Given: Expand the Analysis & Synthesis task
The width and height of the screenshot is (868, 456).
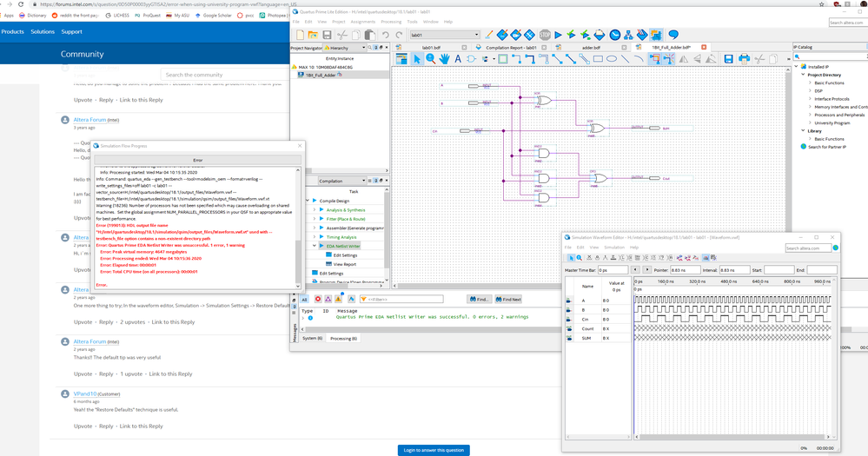Looking at the screenshot, I should coord(315,210).
